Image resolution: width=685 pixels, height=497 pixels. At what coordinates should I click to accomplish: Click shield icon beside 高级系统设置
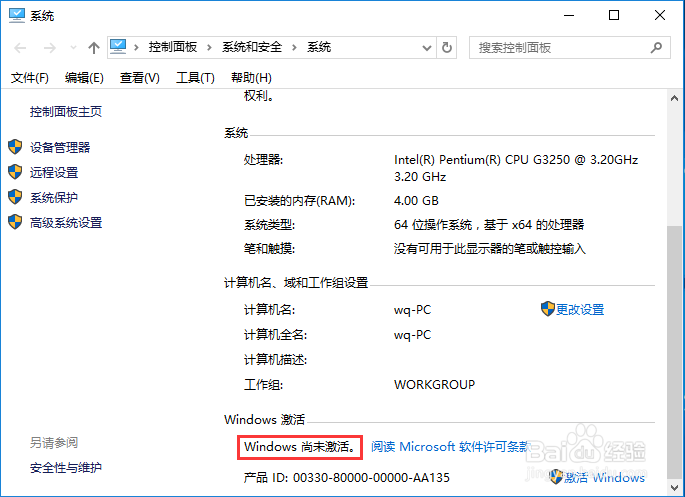(x=15, y=221)
